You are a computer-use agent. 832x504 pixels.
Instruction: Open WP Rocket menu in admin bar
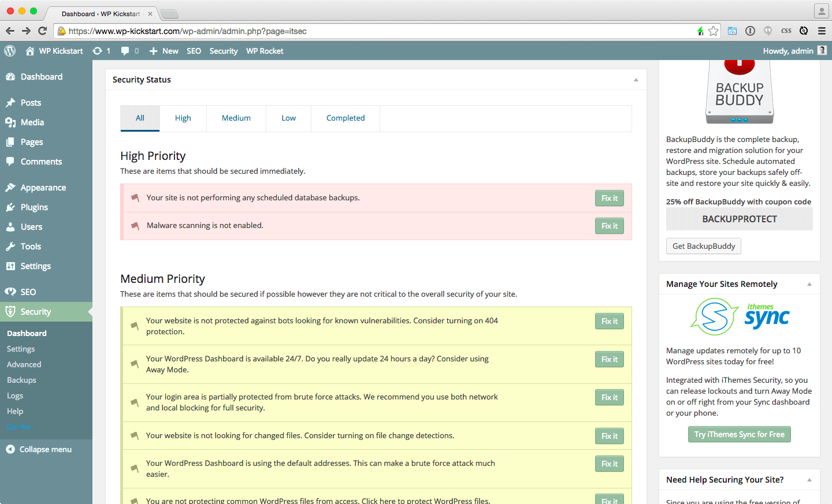tap(265, 51)
